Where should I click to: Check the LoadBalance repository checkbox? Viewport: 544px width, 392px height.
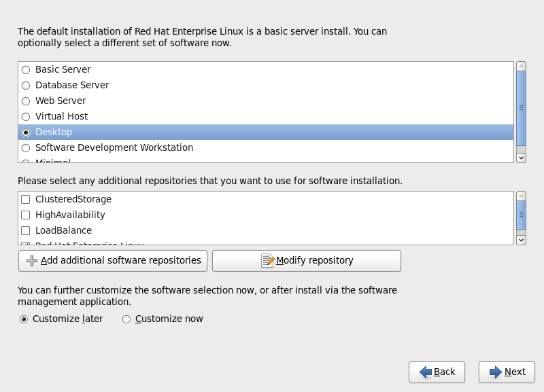[x=26, y=230]
